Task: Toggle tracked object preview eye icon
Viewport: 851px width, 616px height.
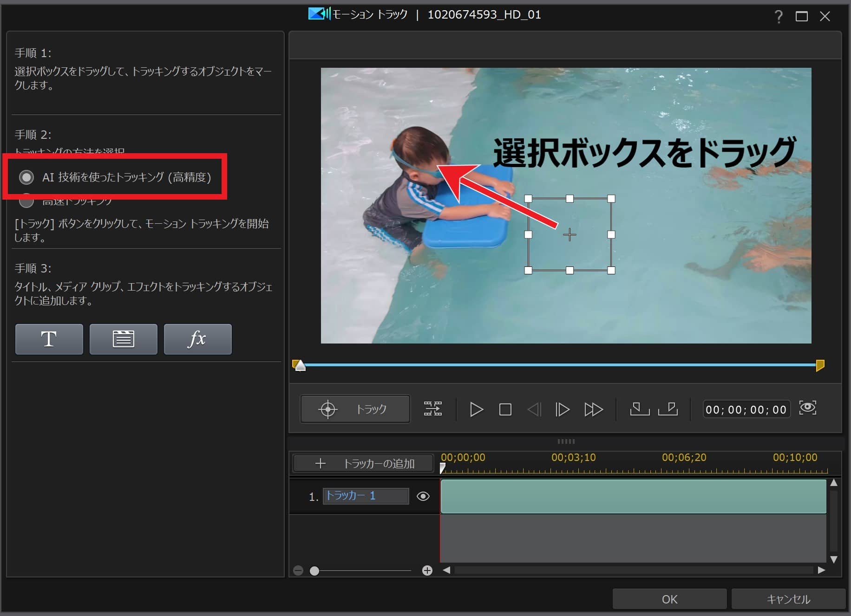Action: tap(808, 408)
